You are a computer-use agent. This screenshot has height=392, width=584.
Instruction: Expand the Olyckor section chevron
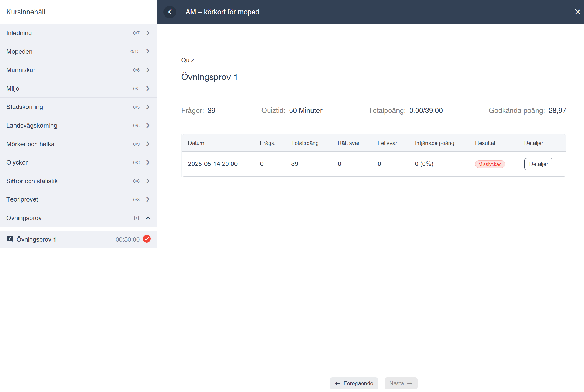[148, 162]
